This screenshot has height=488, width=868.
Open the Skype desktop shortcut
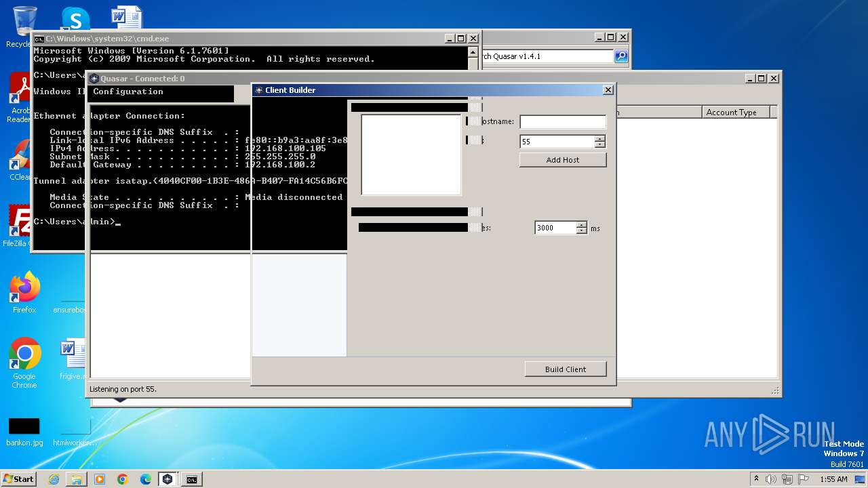pos(75,18)
